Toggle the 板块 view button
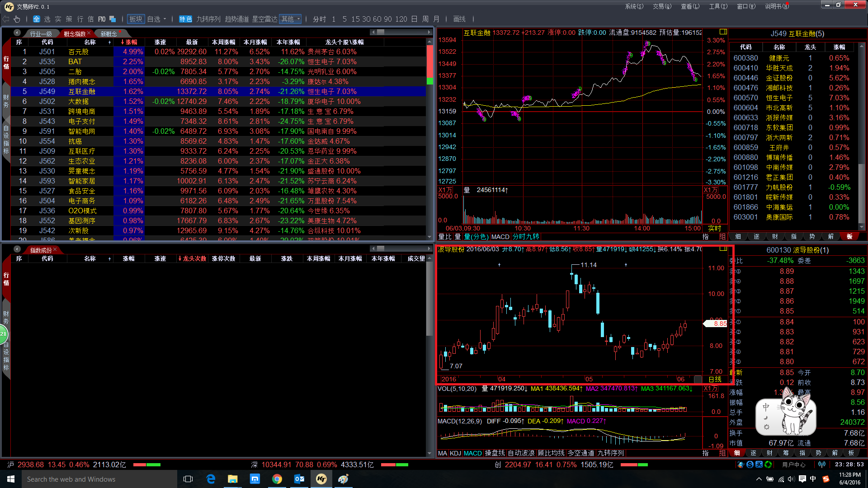 click(136, 19)
